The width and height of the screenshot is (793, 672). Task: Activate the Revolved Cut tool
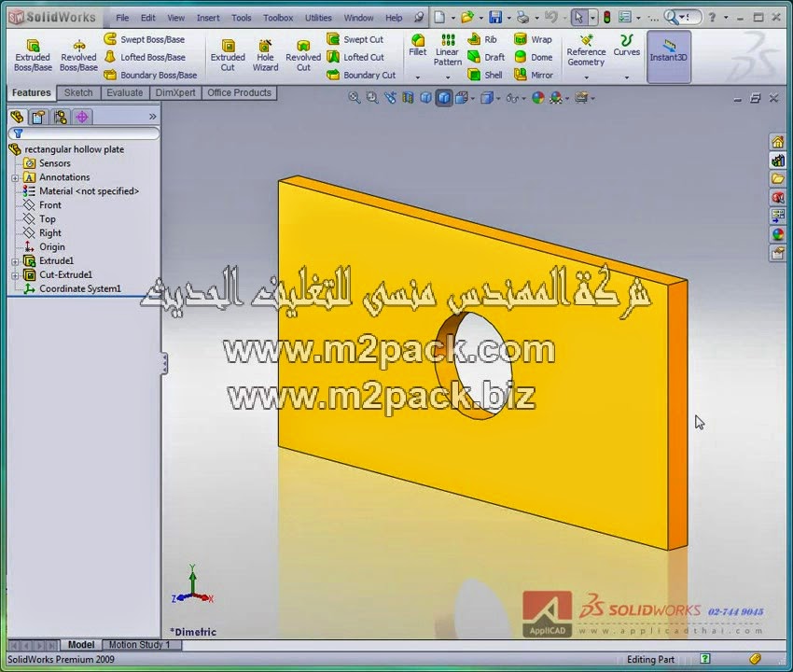click(x=303, y=56)
